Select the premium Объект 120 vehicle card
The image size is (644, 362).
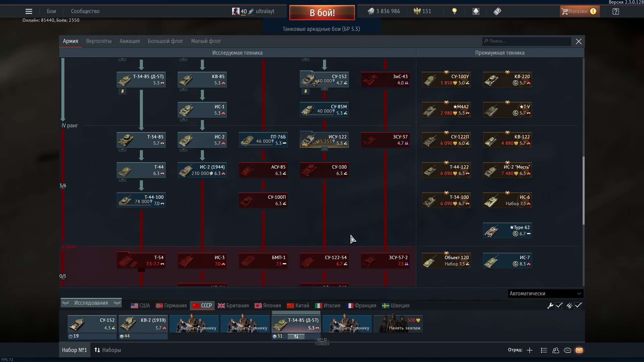click(446, 260)
